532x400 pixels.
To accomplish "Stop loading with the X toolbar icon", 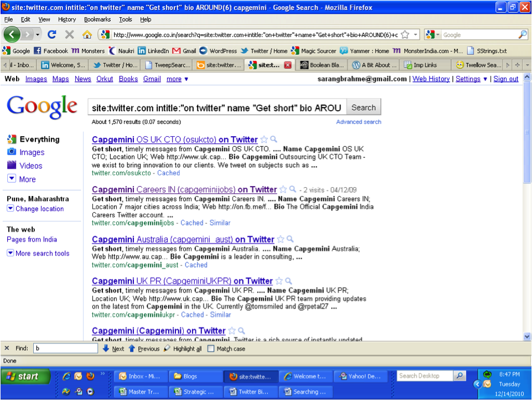I will click(x=69, y=34).
